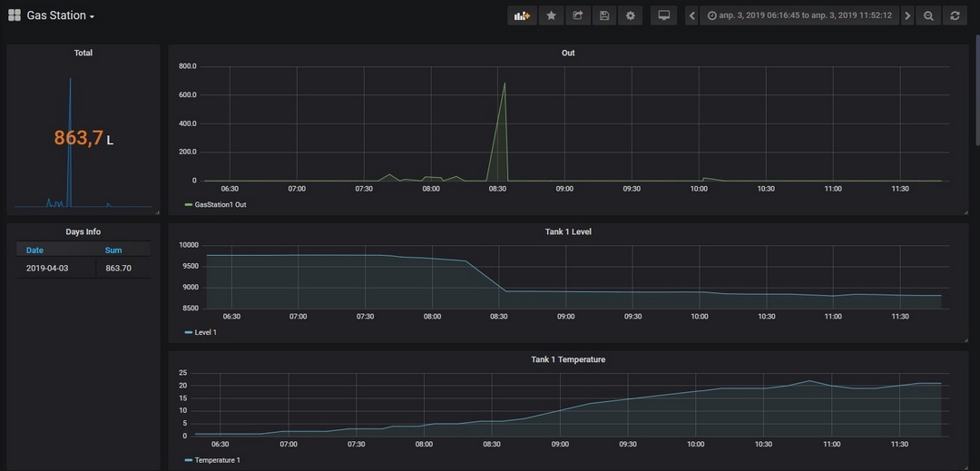Image resolution: width=980 pixels, height=471 pixels.
Task: Add a new panel to dashboard
Action: [522, 15]
